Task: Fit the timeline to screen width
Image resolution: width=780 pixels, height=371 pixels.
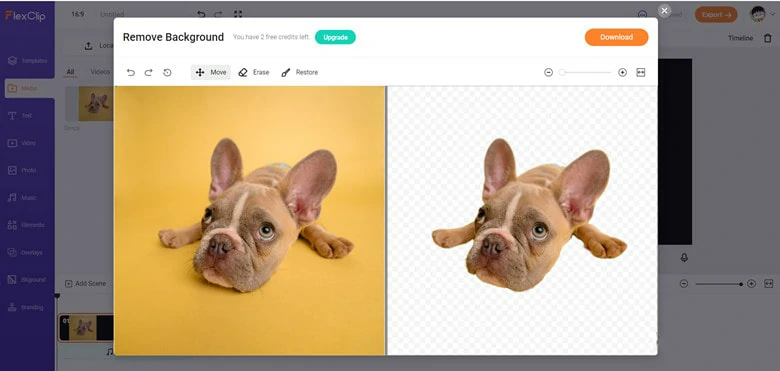Action: [769, 283]
